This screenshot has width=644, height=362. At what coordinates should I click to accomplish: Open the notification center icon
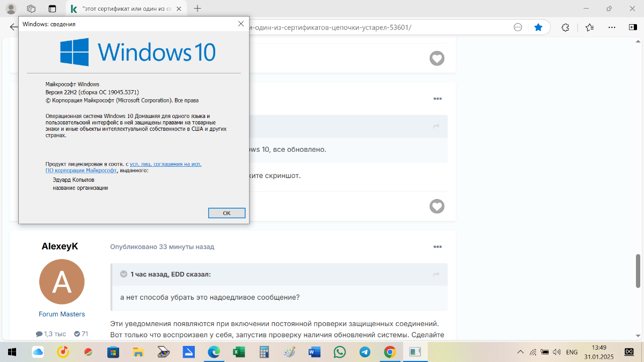point(629,352)
